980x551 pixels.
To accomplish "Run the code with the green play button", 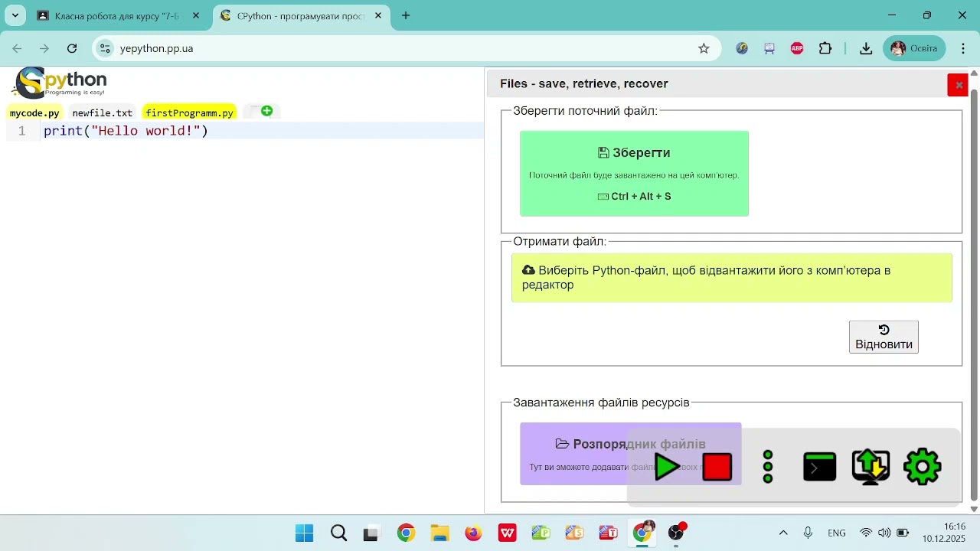I will (x=667, y=467).
